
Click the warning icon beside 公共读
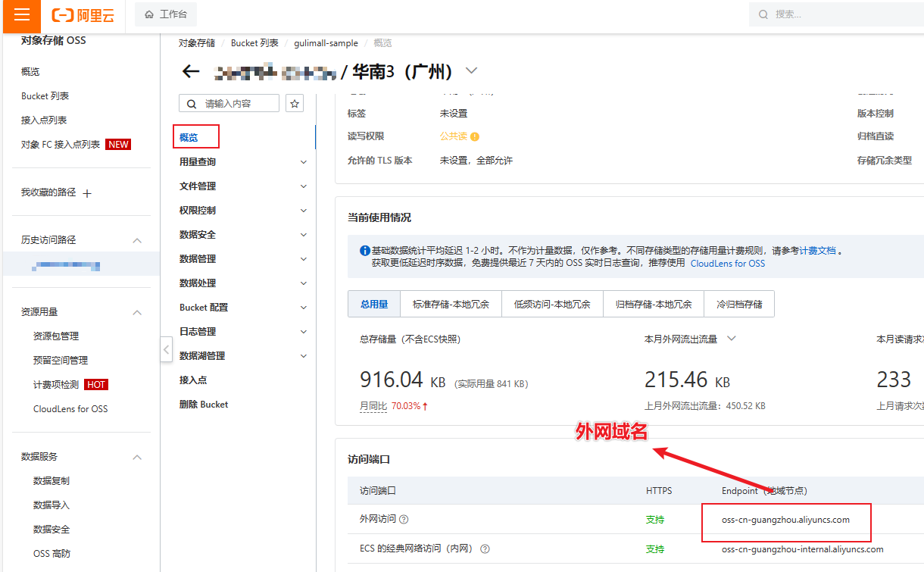click(475, 137)
